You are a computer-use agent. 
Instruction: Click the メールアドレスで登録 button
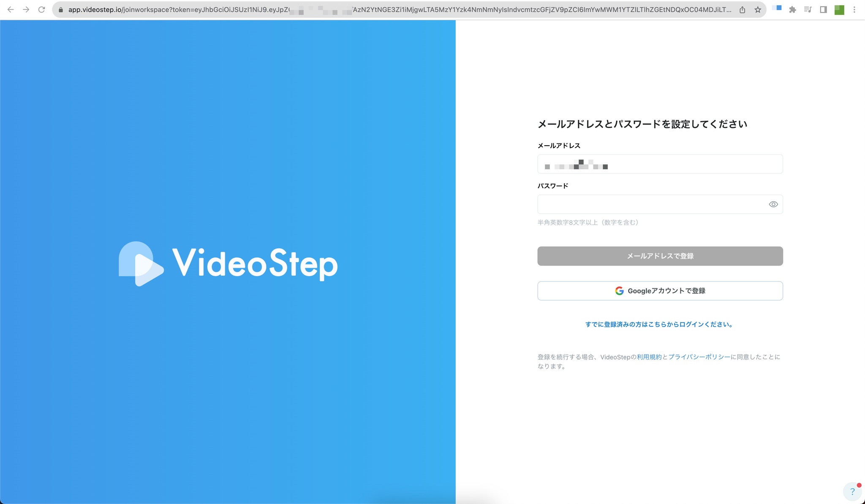coord(660,256)
